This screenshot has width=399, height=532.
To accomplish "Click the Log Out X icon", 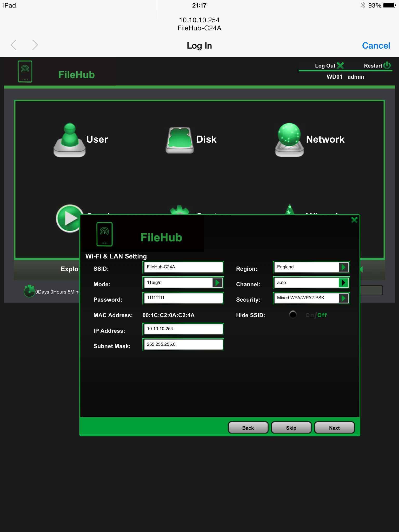I will pos(340,65).
